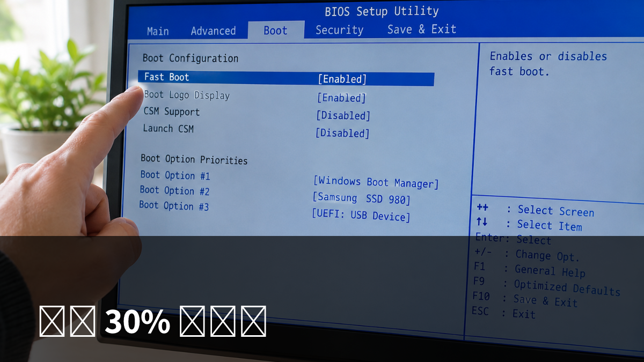Viewport: 644px width, 362px height.
Task: Click the BIOS Setup Utility title
Action: pos(382,11)
